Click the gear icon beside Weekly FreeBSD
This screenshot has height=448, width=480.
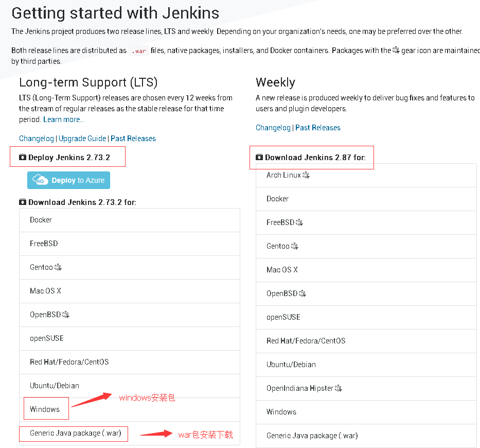pyautogui.click(x=299, y=222)
